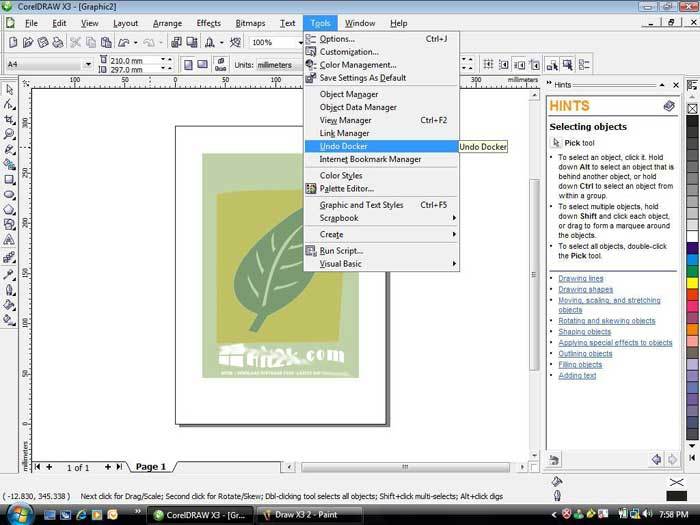Select the Ellipse tool
The width and height of the screenshot is (700, 525).
pos(9,195)
